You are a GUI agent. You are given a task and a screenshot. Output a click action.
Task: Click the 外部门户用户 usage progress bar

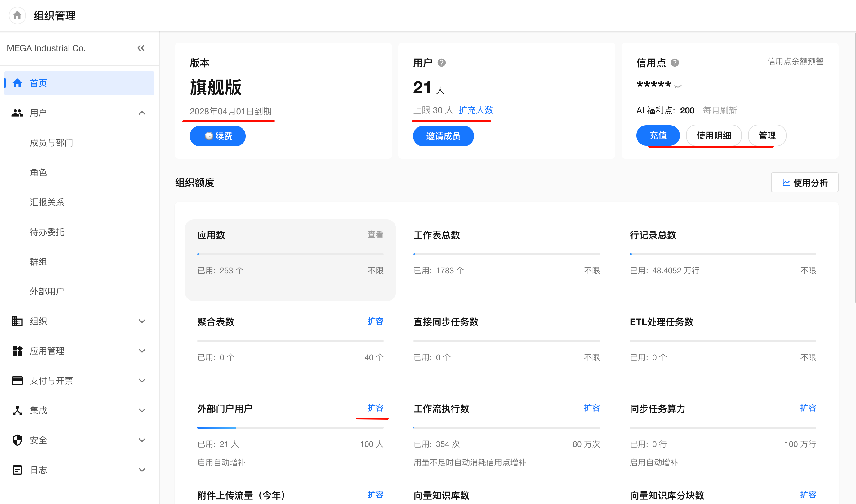(x=290, y=427)
